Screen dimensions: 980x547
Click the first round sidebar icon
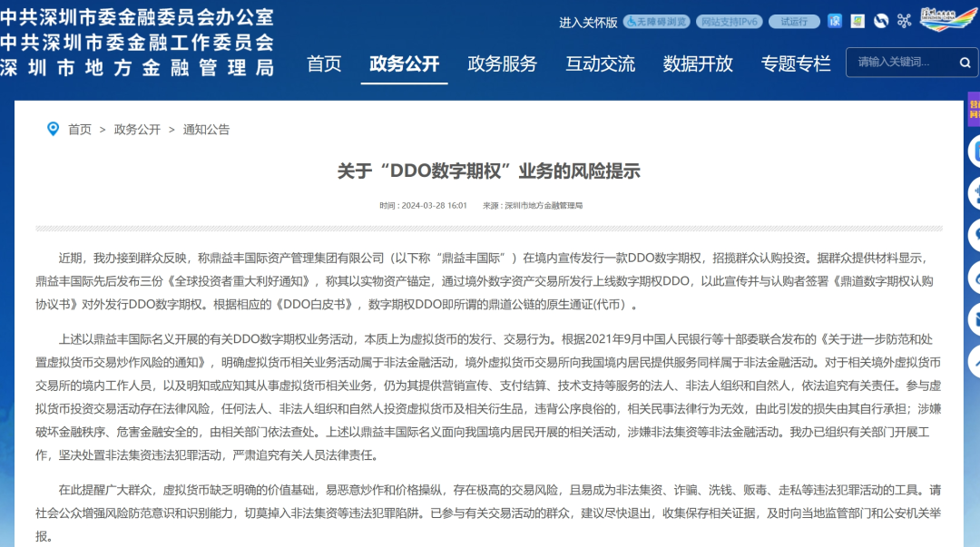[x=975, y=151]
